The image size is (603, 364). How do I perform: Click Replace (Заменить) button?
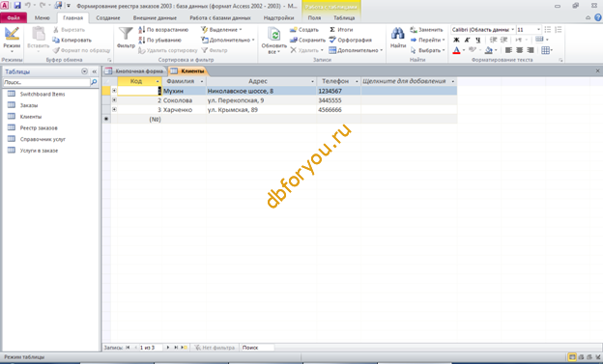click(426, 30)
